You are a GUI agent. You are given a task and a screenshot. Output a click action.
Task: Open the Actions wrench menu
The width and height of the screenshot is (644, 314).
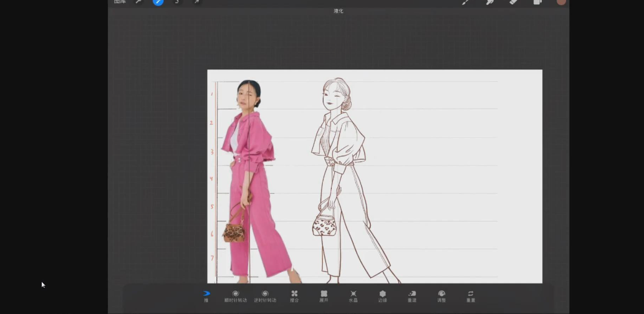tap(139, 2)
